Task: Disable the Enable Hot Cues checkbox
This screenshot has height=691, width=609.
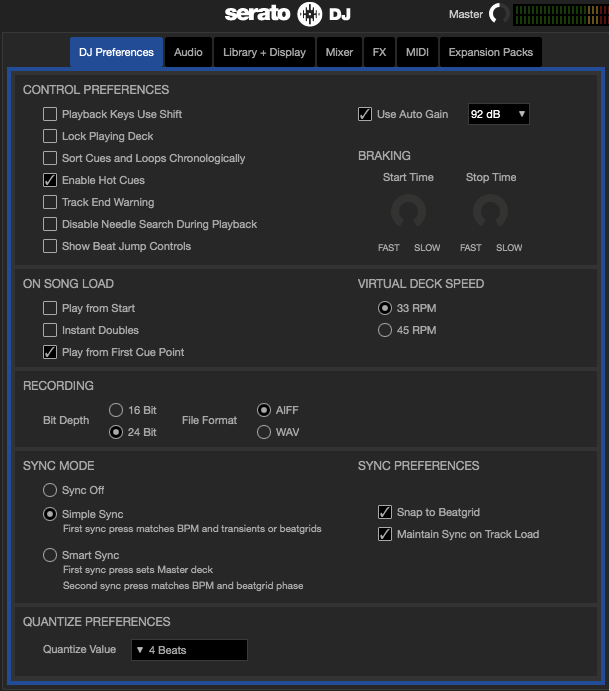Action: tap(50, 180)
